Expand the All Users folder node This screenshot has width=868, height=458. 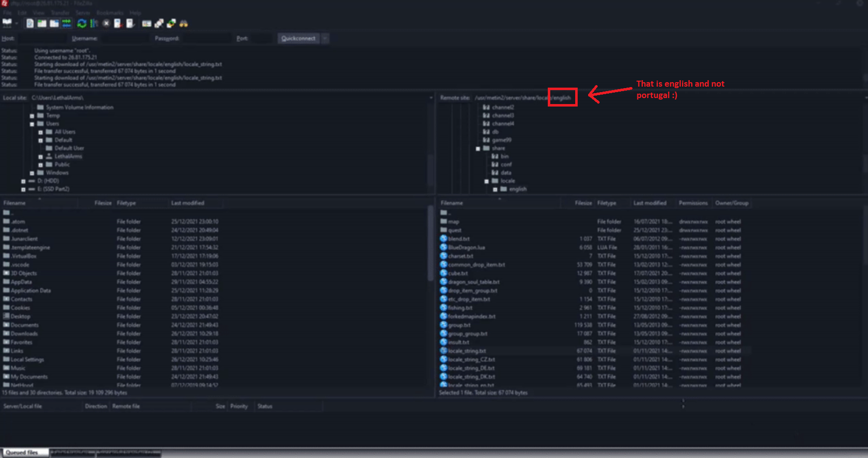tap(40, 132)
